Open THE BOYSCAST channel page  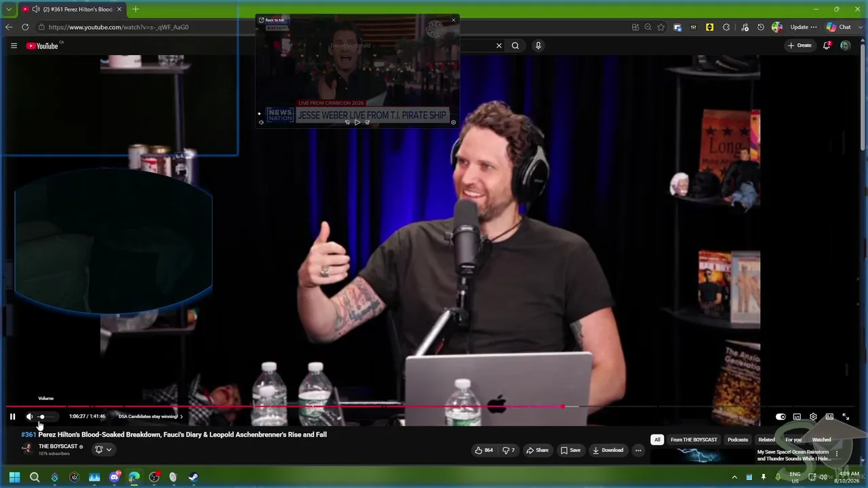pos(58,447)
